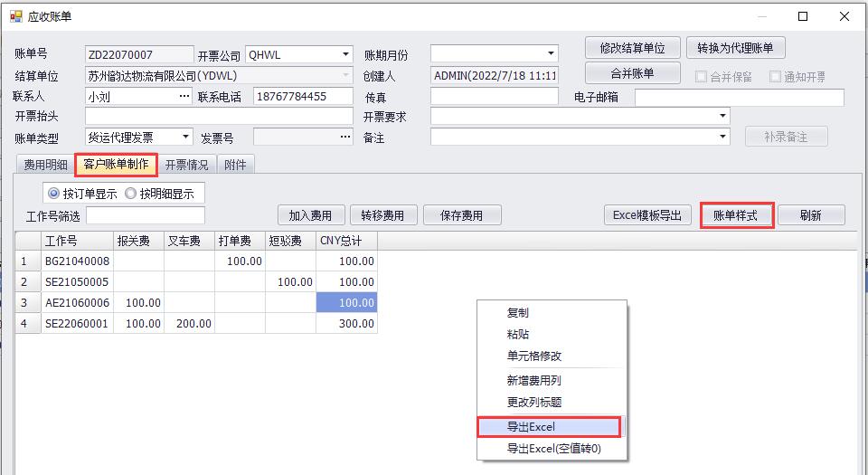Click the 刷新 button
Image resolution: width=868 pixels, height=475 pixels.
[812, 215]
